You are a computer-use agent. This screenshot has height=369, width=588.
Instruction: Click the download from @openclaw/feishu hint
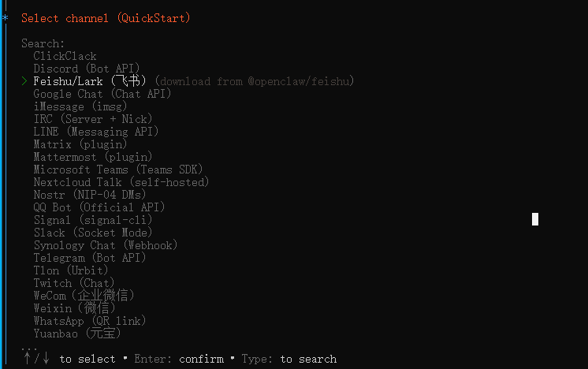click(255, 81)
